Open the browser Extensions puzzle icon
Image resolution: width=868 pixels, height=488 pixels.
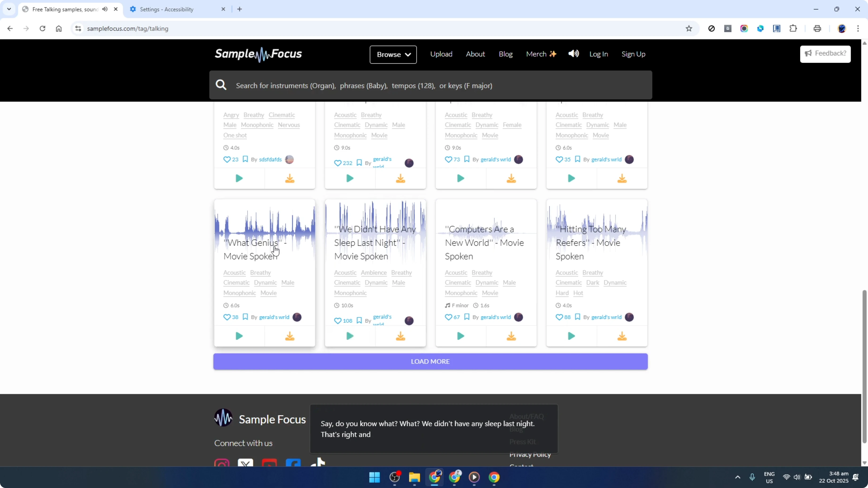793,29
